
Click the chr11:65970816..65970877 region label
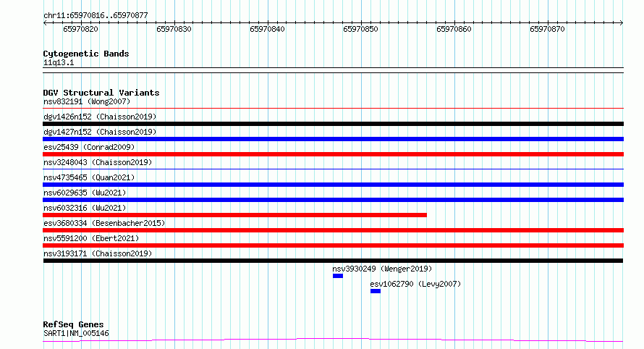(96, 15)
